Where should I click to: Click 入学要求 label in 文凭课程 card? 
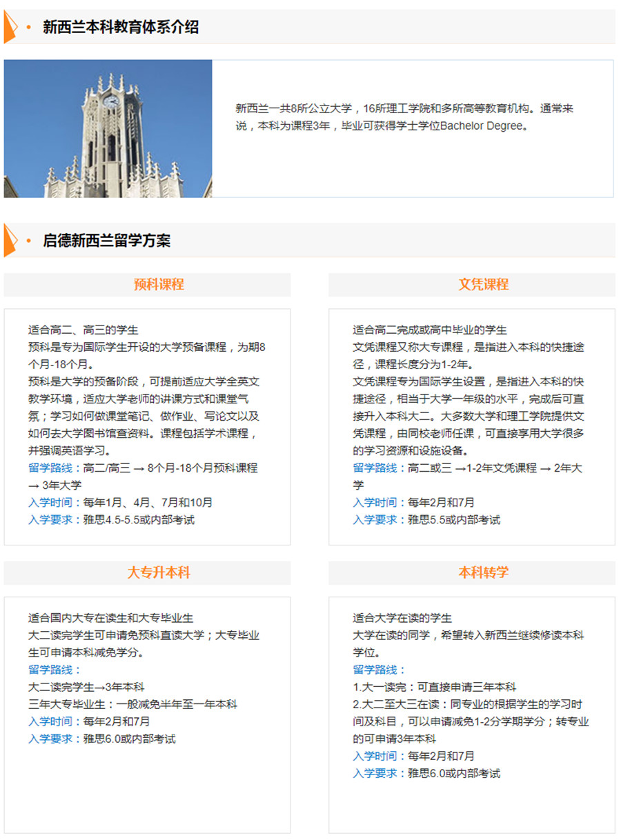click(377, 520)
